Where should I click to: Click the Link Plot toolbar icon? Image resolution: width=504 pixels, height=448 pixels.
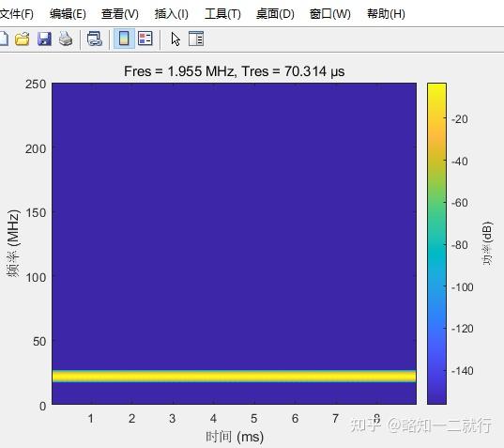[95, 39]
